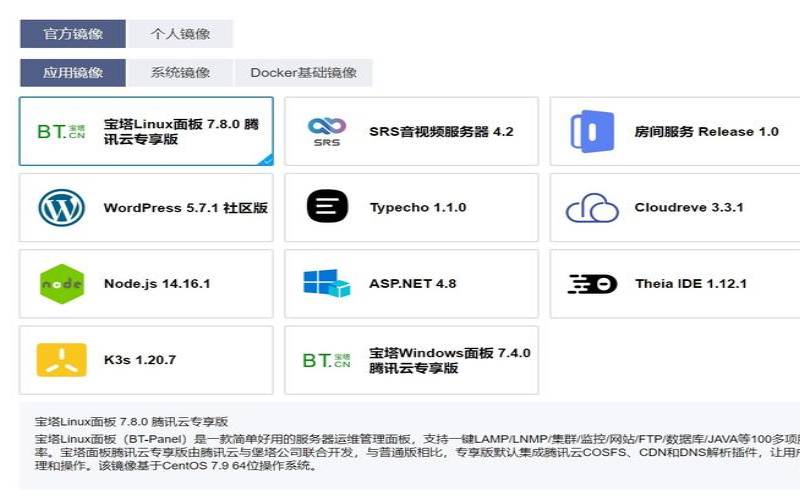This screenshot has width=800, height=500.
Task: Click the Windows logo for ASP.NET
Action: click(327, 283)
